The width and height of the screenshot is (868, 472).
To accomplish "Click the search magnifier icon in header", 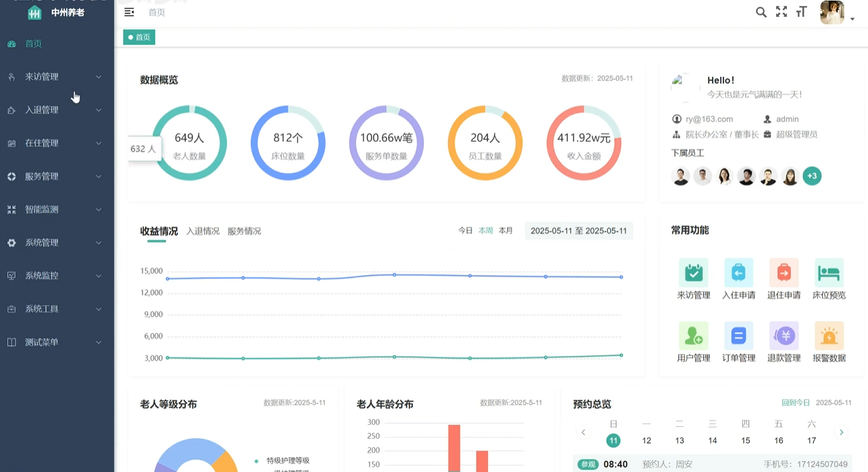I will (x=761, y=12).
